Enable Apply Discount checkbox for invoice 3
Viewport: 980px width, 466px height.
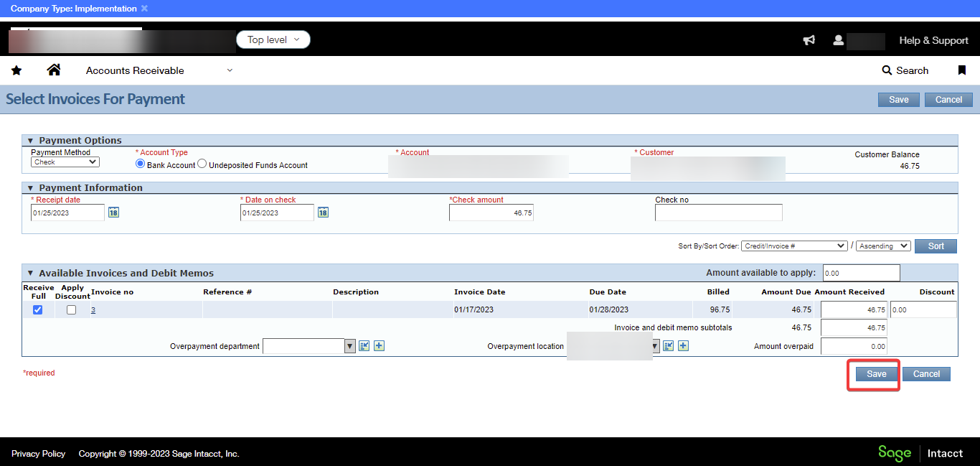point(71,309)
